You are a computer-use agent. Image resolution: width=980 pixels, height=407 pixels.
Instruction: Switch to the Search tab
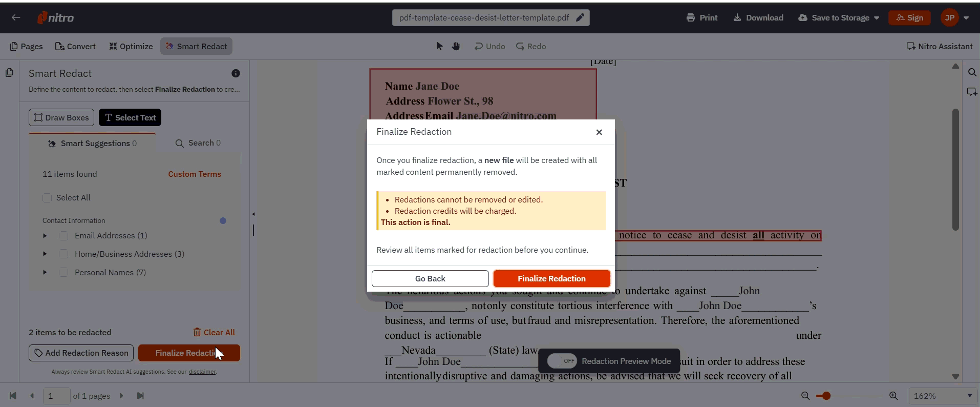198,143
